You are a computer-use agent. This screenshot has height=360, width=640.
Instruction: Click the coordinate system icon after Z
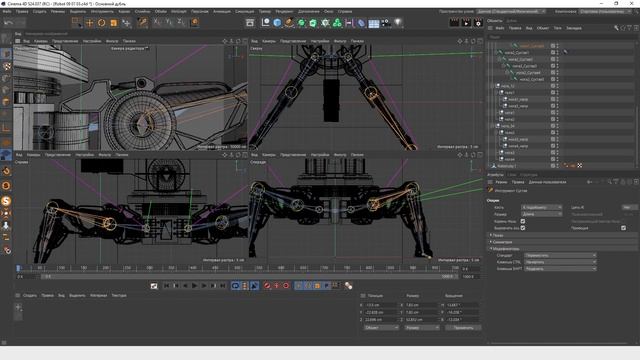pyautogui.click(x=195, y=23)
